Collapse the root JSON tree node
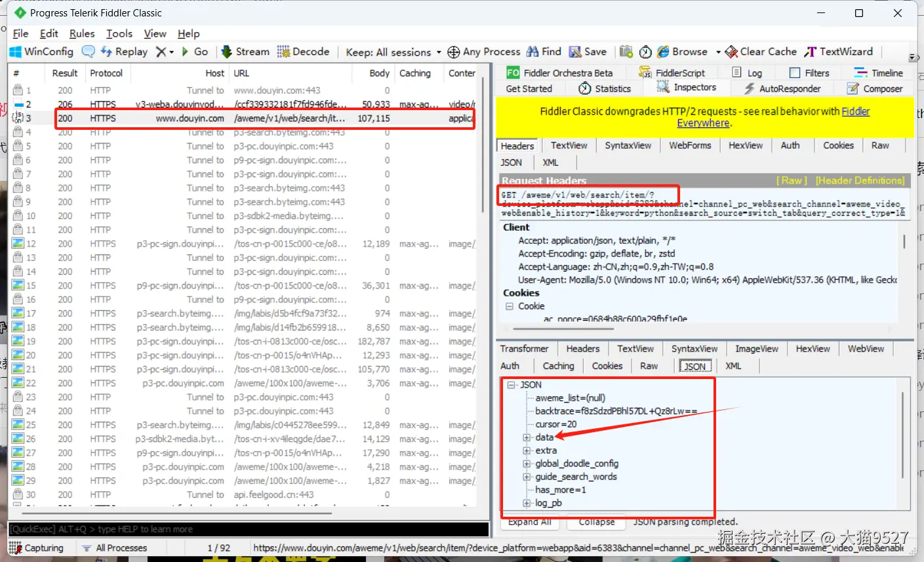 click(511, 385)
